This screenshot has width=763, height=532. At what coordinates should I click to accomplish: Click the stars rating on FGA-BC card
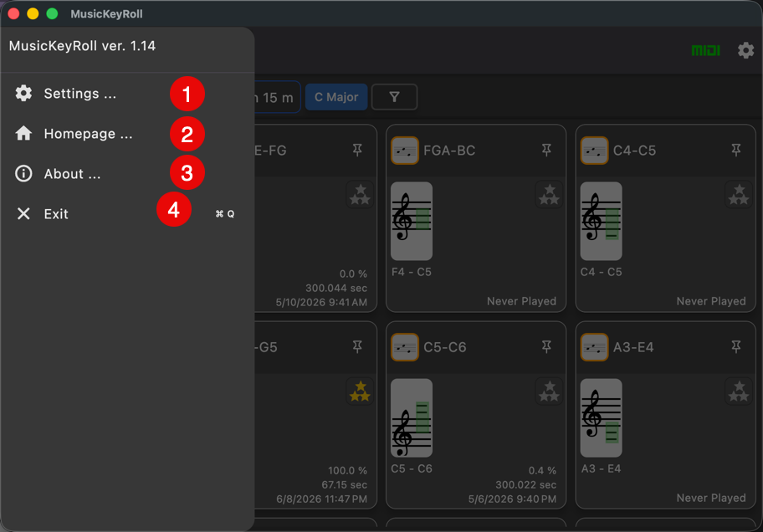click(550, 195)
